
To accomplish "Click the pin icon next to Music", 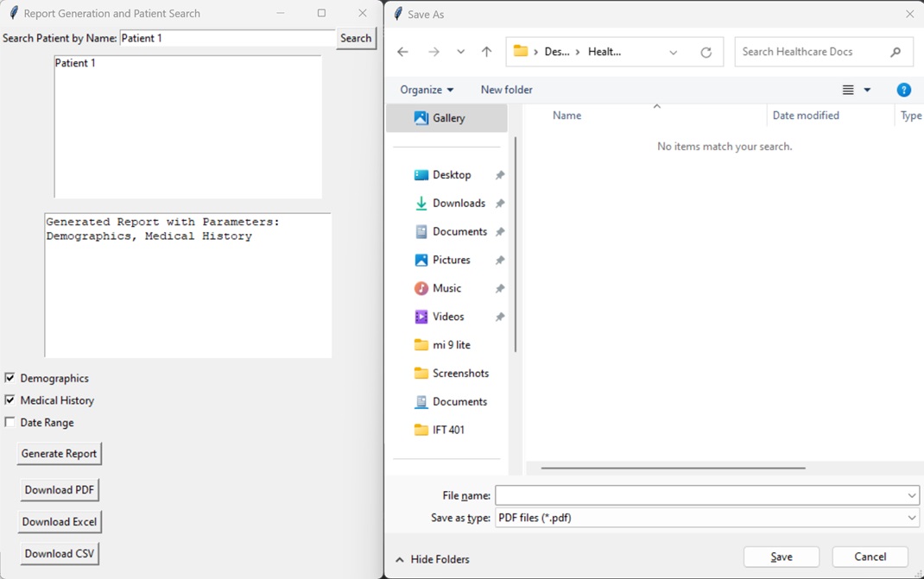I will 500,288.
